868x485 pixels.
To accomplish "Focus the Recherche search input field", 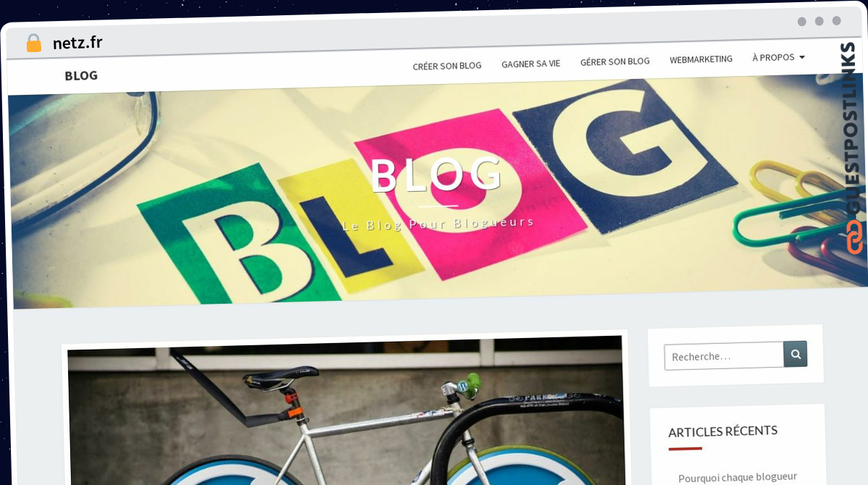I will [x=724, y=355].
